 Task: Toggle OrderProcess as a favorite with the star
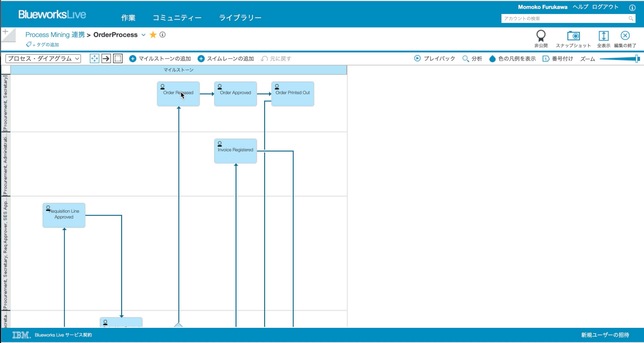coord(153,35)
